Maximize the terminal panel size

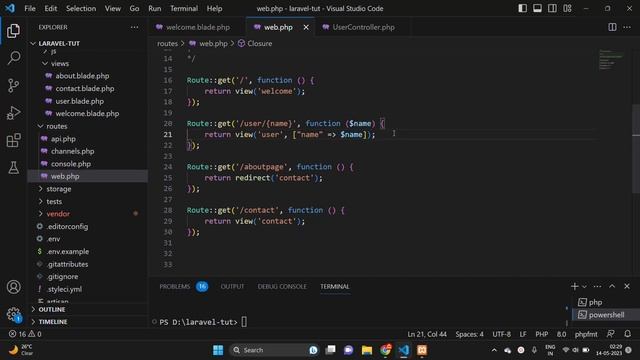tap(612, 287)
